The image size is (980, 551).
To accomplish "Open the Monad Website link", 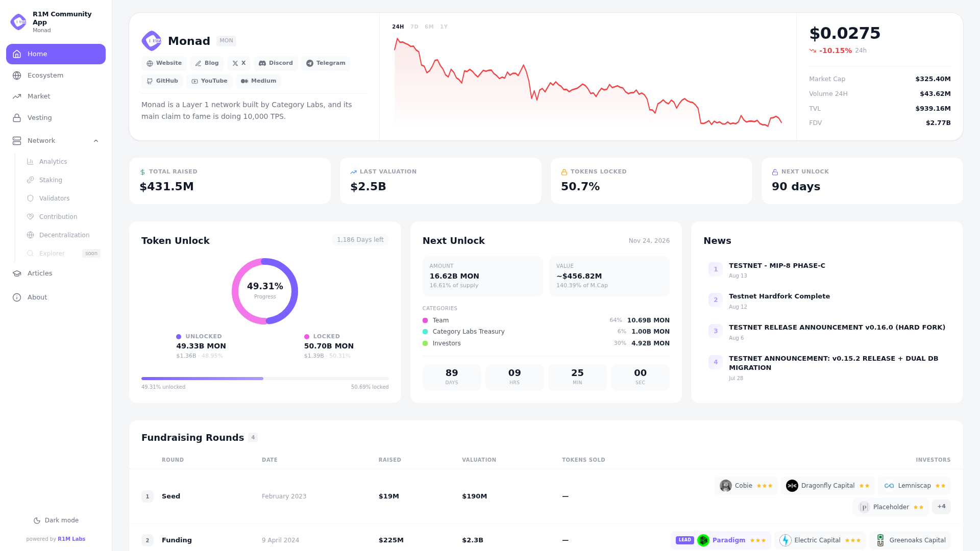I will coord(164,63).
